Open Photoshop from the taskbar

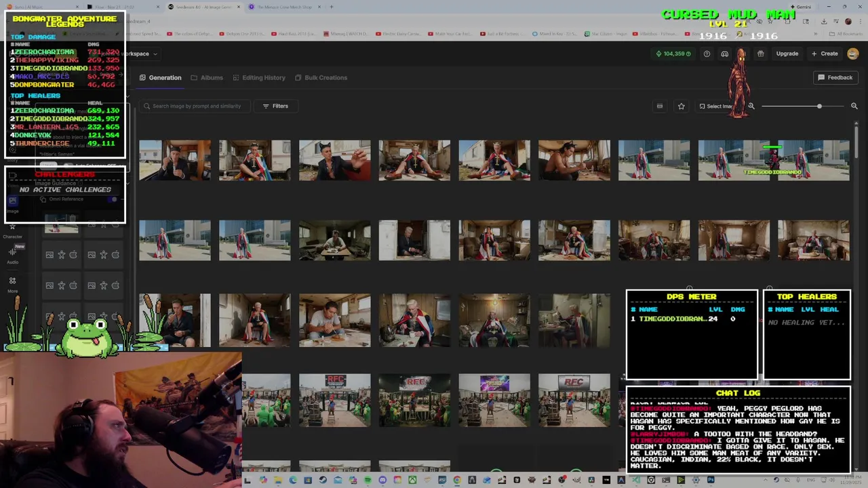pos(711,481)
